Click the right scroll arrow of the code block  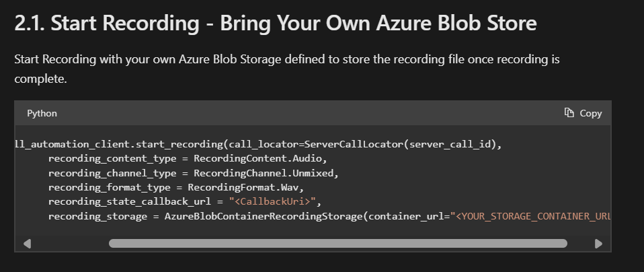[x=598, y=244]
